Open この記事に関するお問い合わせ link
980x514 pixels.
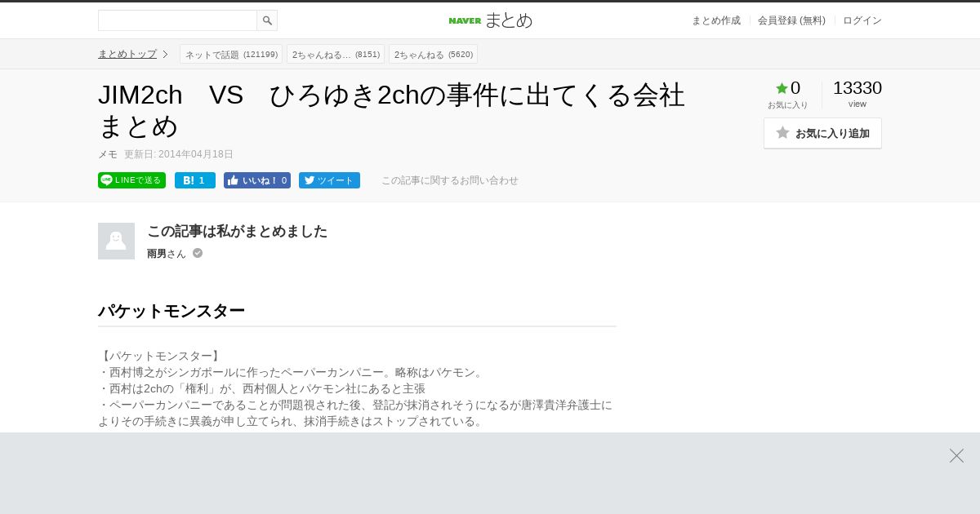pos(450,180)
